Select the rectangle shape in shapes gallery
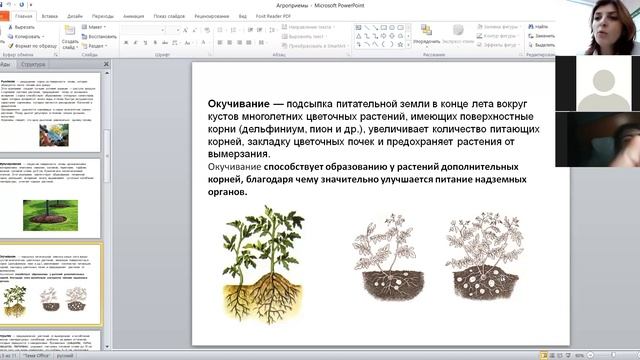This screenshot has height=360, width=640. [x=384, y=27]
